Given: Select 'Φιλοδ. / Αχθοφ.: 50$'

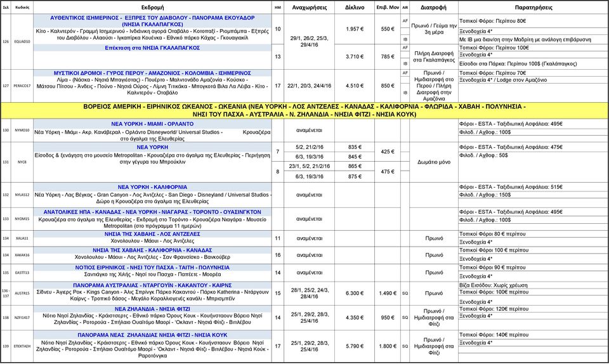Looking at the screenshot, I should [483, 155].
